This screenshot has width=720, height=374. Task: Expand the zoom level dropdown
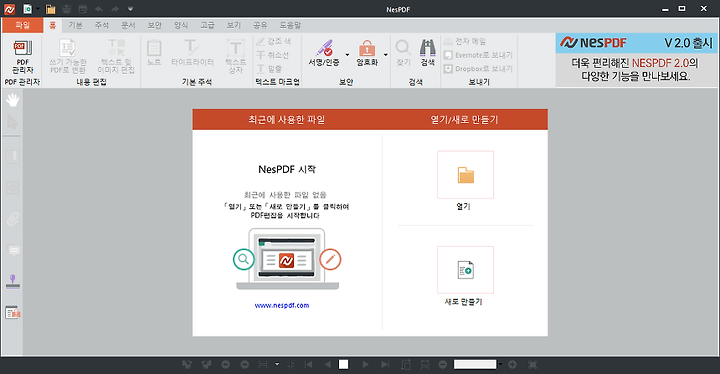point(500,364)
